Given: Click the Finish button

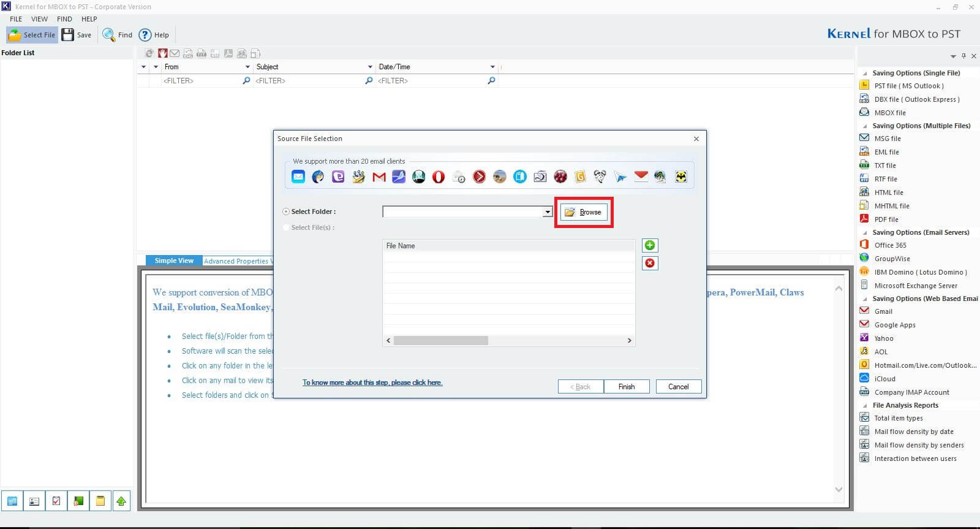Looking at the screenshot, I should [627, 387].
